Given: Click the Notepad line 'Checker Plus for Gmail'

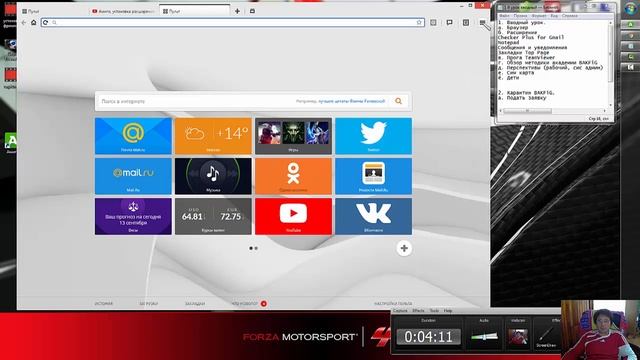Looking at the screenshot, I should 531,38.
